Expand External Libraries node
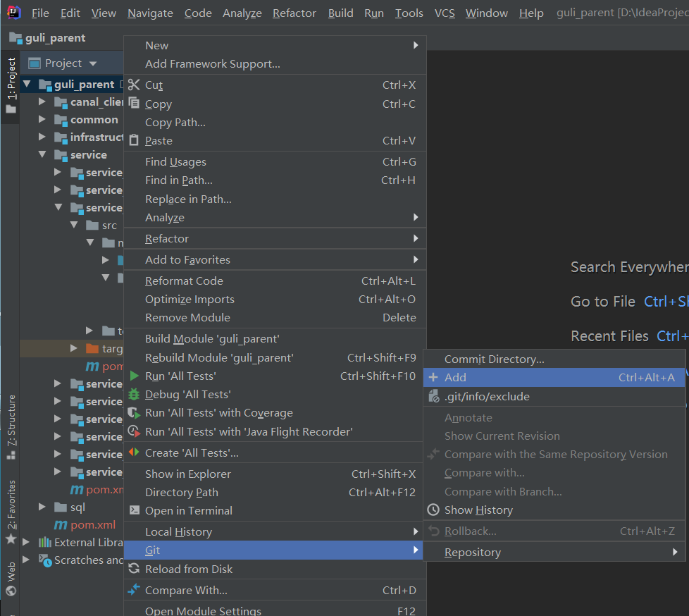Image resolution: width=689 pixels, height=616 pixels. (x=26, y=542)
